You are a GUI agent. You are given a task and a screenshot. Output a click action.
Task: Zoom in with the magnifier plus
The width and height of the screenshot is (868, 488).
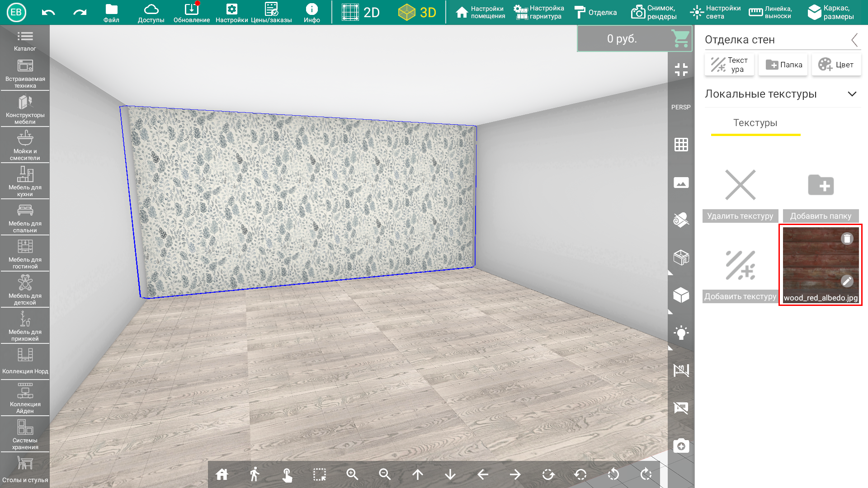point(352,474)
